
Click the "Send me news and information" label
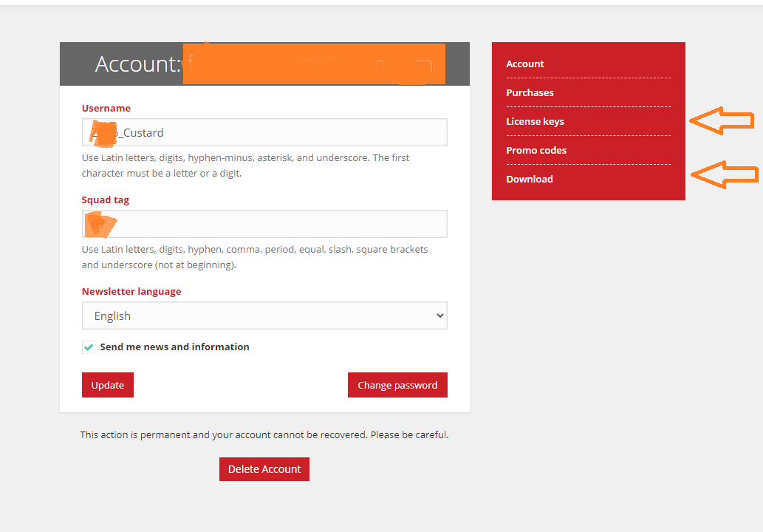[x=174, y=347]
